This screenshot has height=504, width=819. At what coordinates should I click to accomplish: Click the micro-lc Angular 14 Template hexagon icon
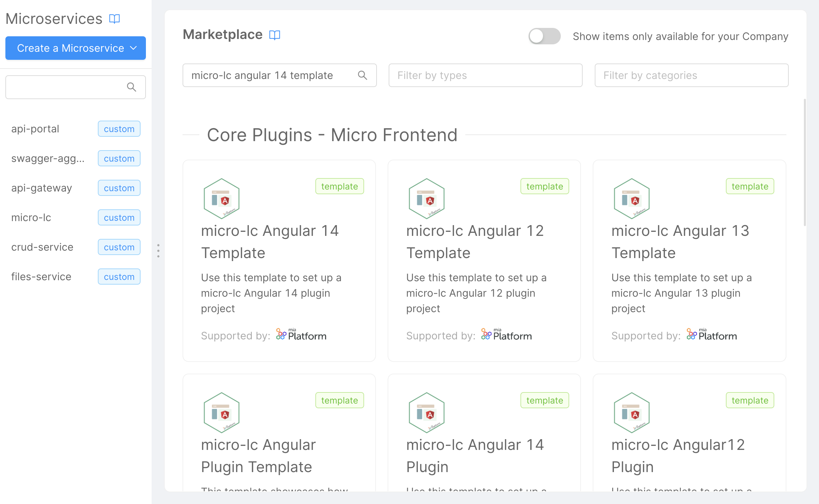(221, 199)
